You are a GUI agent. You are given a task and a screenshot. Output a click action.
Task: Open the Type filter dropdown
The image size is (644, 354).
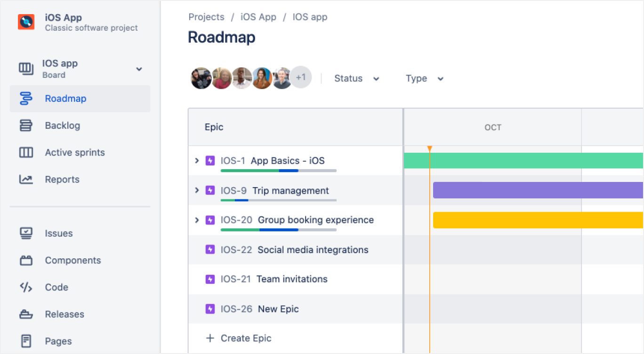[x=423, y=78]
